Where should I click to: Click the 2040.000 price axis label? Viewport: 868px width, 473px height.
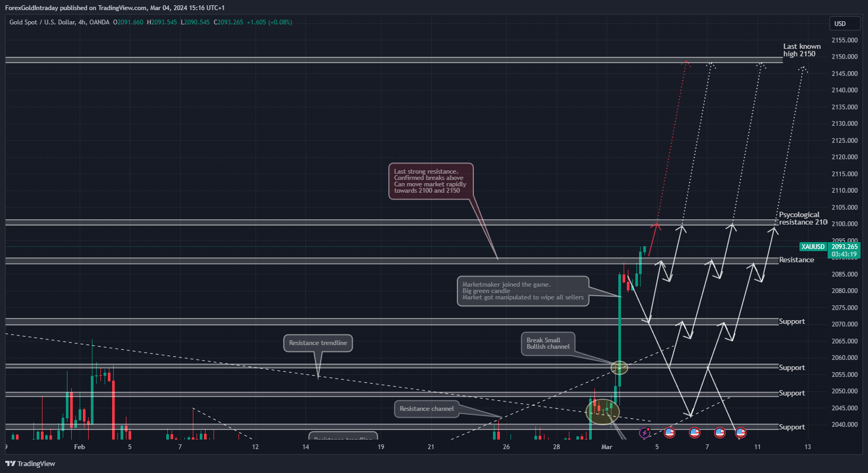845,425
